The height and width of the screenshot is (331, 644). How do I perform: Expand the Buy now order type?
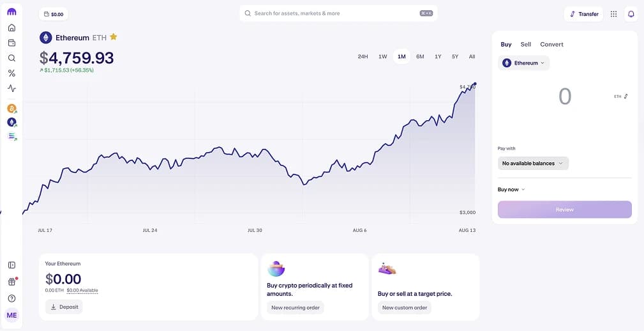(511, 189)
